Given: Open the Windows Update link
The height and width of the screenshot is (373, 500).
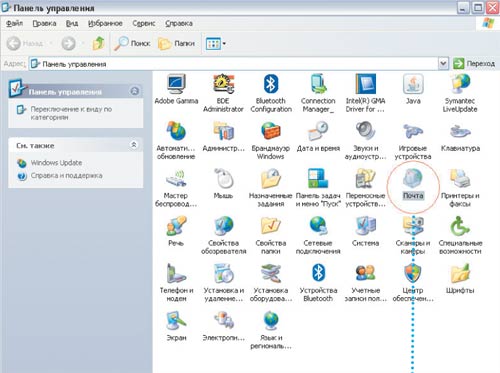Looking at the screenshot, I should tap(56, 163).
